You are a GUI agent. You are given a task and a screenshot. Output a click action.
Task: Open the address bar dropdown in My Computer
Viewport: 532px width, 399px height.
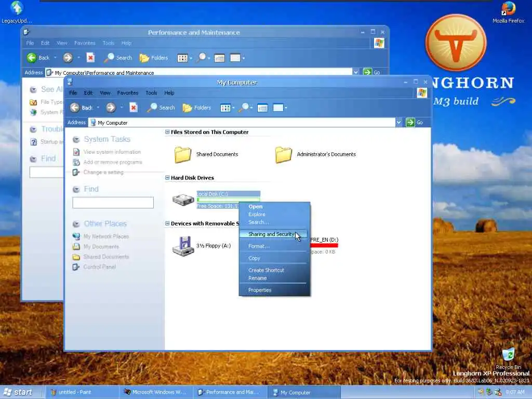(x=399, y=123)
